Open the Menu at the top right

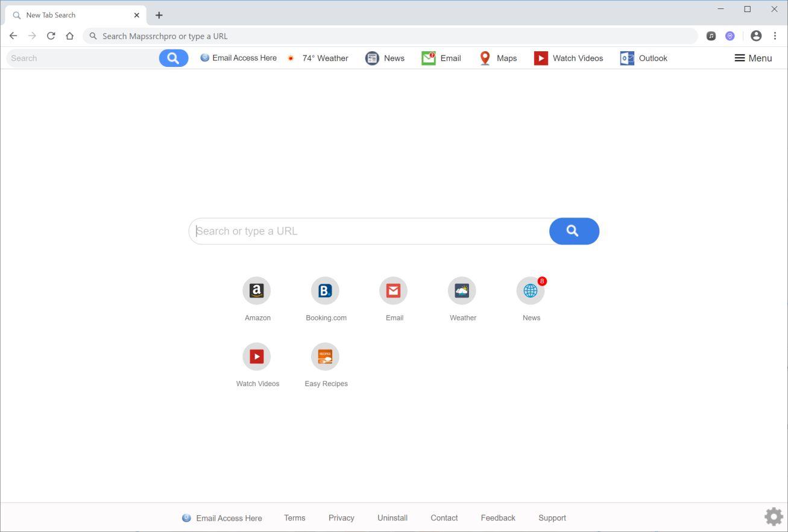pos(752,58)
